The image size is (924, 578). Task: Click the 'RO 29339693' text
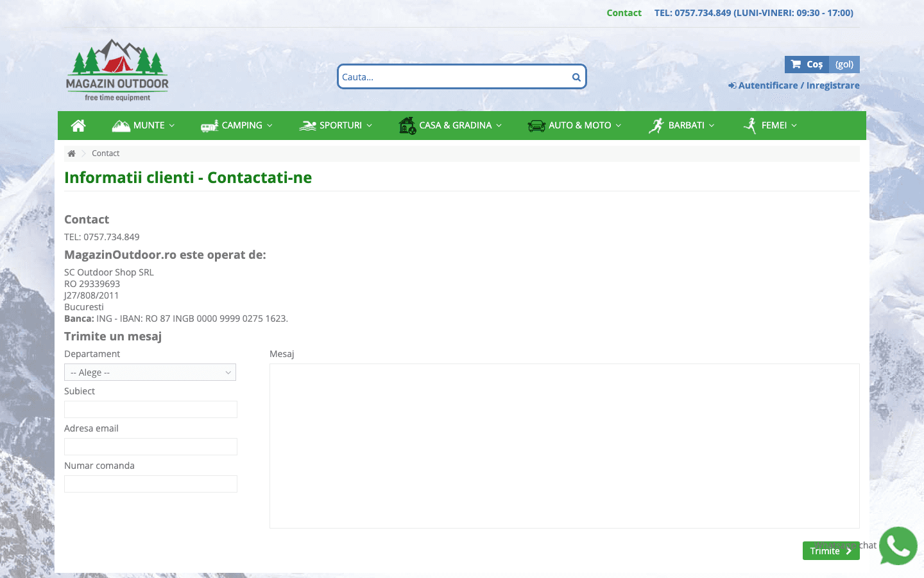pos(92,284)
